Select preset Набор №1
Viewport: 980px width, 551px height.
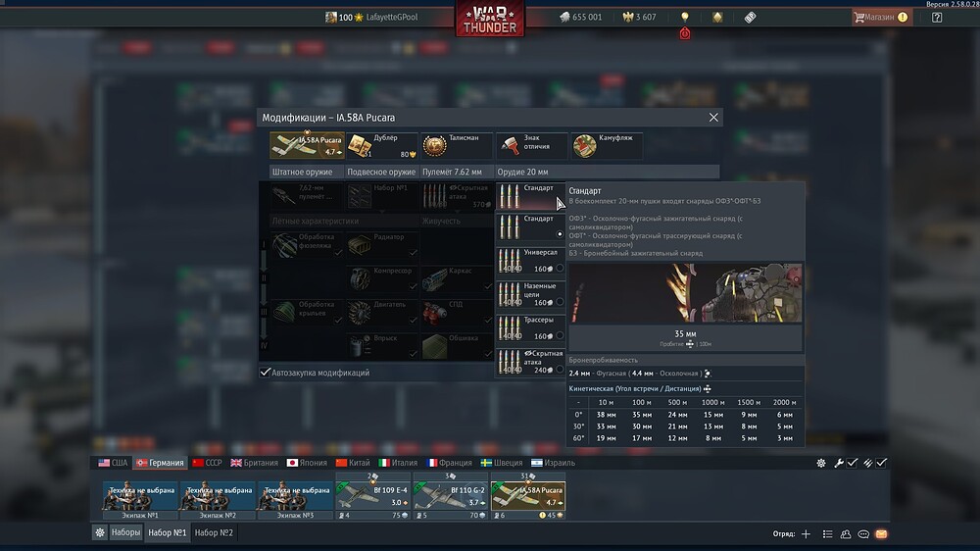click(x=167, y=533)
